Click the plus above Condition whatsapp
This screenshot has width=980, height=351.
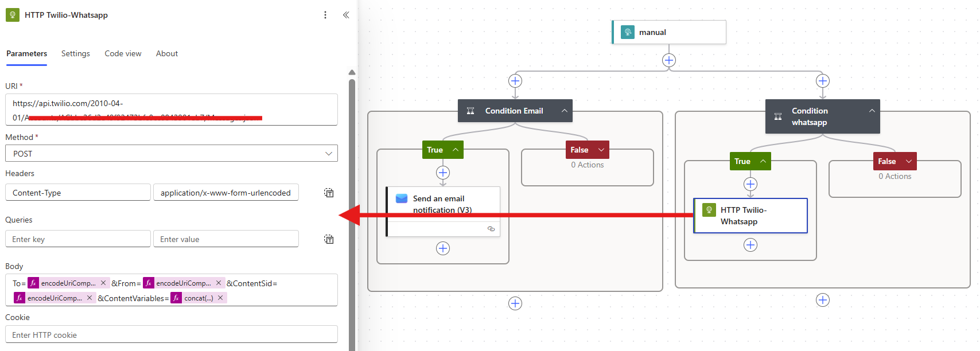[823, 81]
